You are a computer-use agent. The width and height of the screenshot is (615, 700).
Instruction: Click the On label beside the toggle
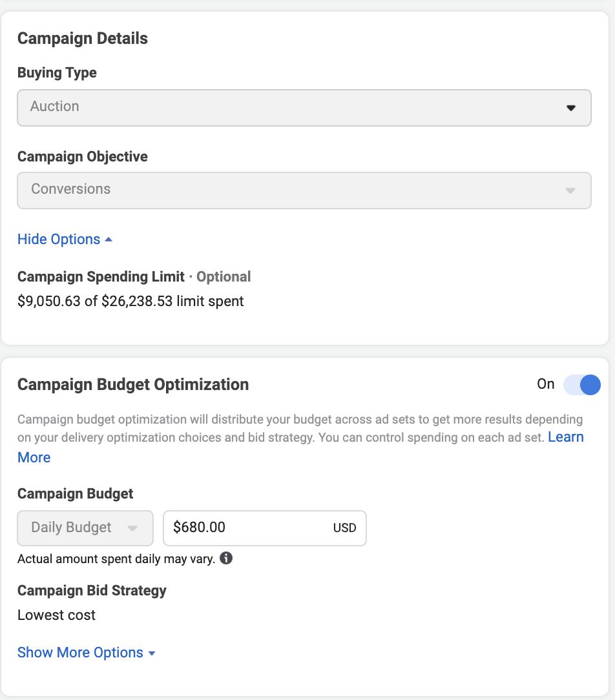pos(545,384)
